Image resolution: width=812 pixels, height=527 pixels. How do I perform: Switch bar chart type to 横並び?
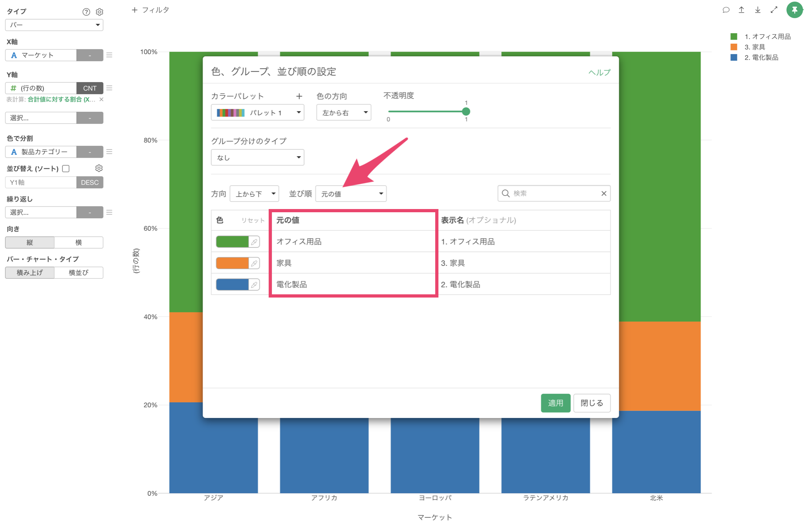tap(78, 273)
